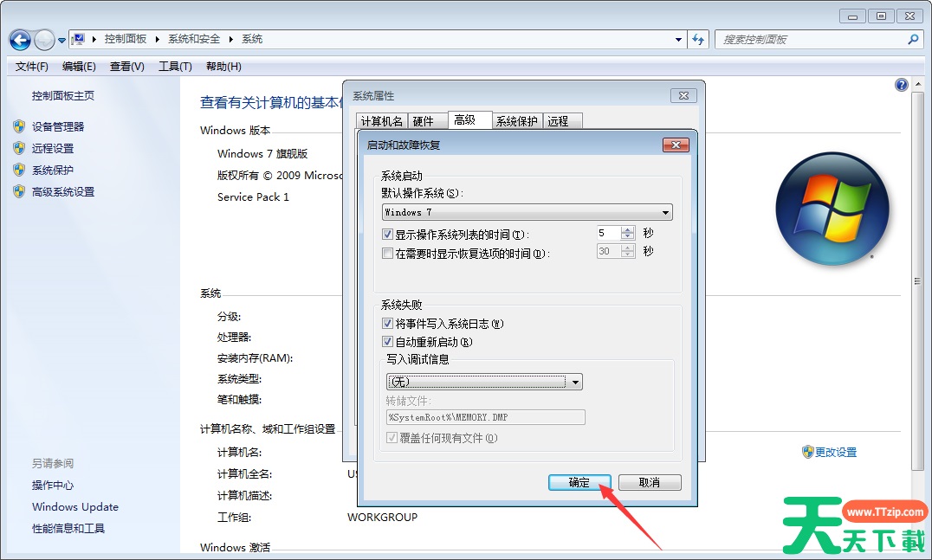Enable 在需要时显示恢复选项的时间 checkbox
The image size is (932, 560).
[x=387, y=253]
